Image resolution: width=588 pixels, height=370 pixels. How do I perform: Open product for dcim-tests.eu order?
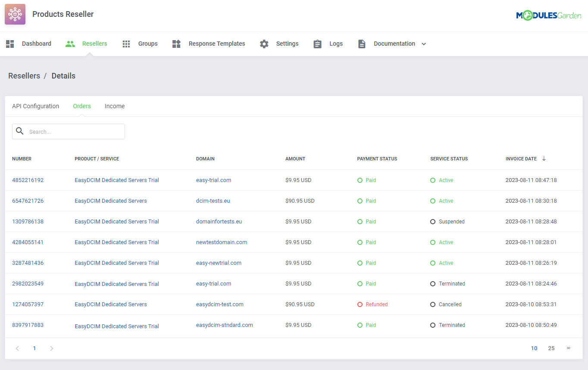tap(111, 201)
